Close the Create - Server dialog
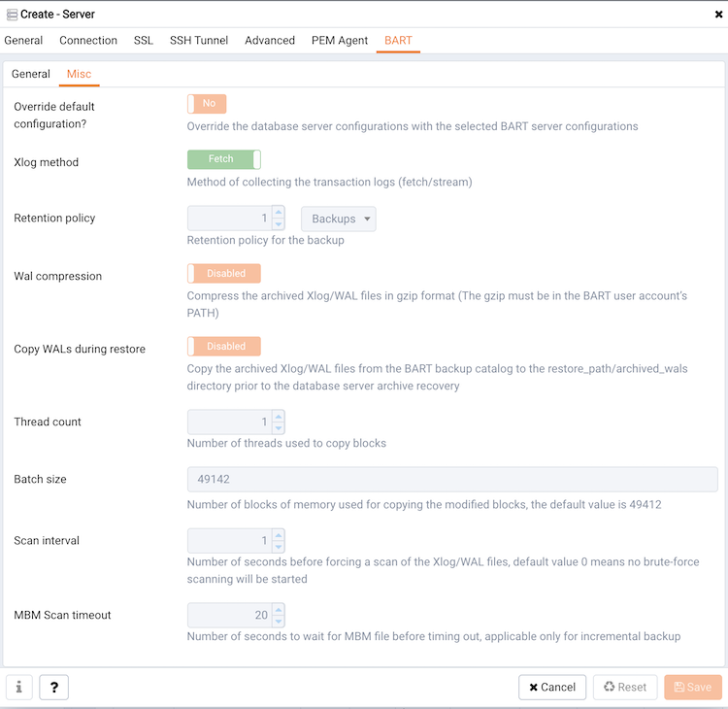 (718, 15)
